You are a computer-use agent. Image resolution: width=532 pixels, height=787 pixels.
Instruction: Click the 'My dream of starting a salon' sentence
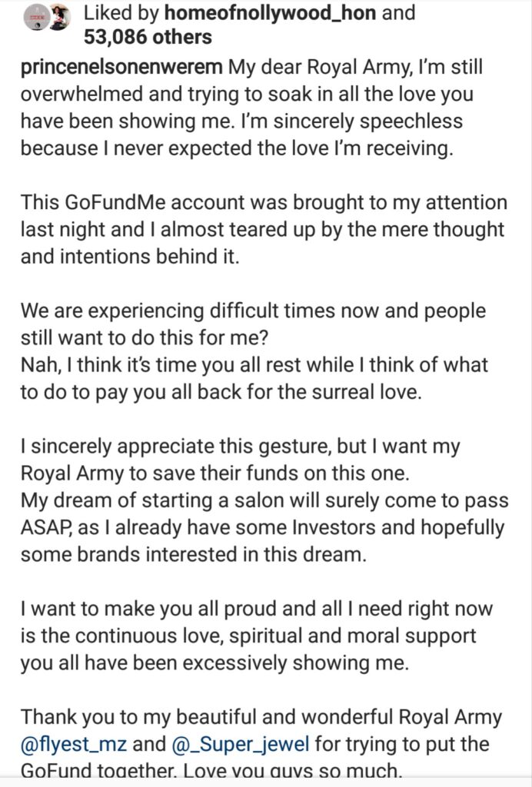point(264,528)
